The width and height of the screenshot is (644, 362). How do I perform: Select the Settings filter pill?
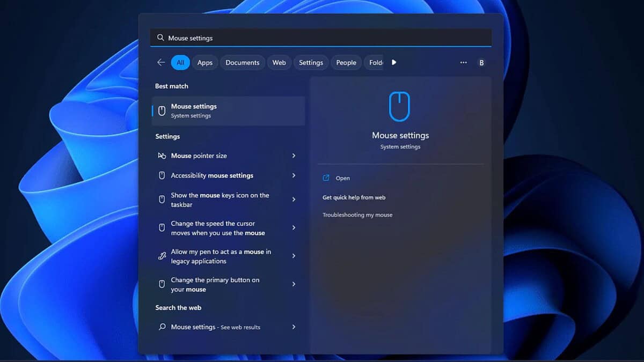[x=311, y=62]
